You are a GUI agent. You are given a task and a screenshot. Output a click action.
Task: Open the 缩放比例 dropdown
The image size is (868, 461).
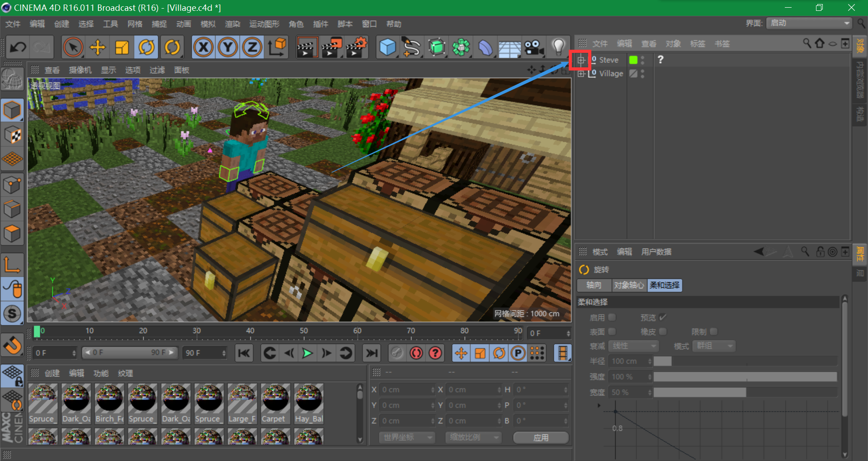click(x=473, y=437)
